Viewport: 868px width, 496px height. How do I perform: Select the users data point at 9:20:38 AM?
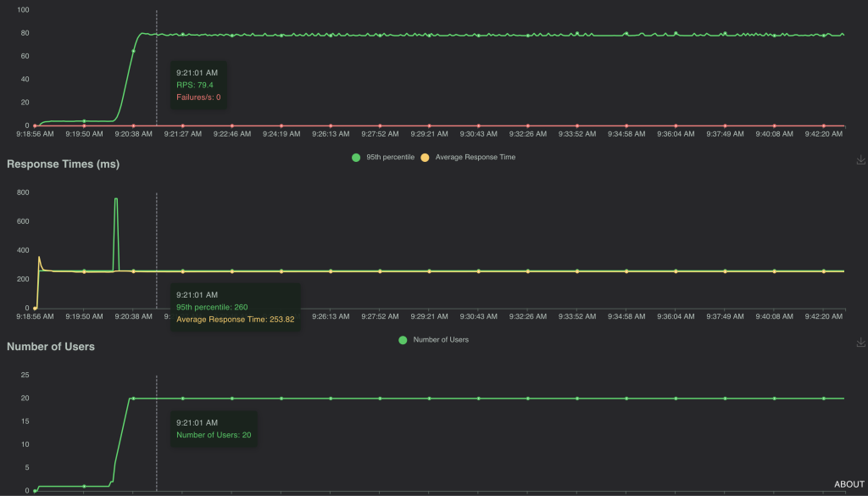[133, 398]
